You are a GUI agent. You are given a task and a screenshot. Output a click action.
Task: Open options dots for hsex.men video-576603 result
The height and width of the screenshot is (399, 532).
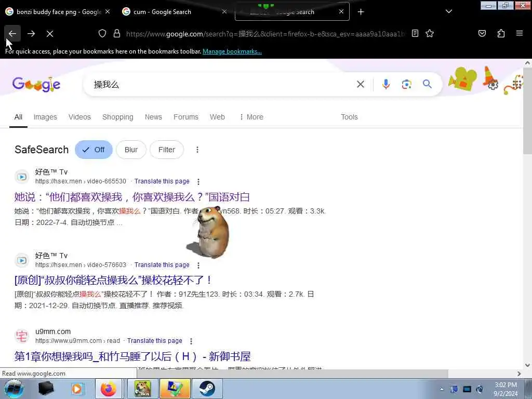pyautogui.click(x=198, y=265)
